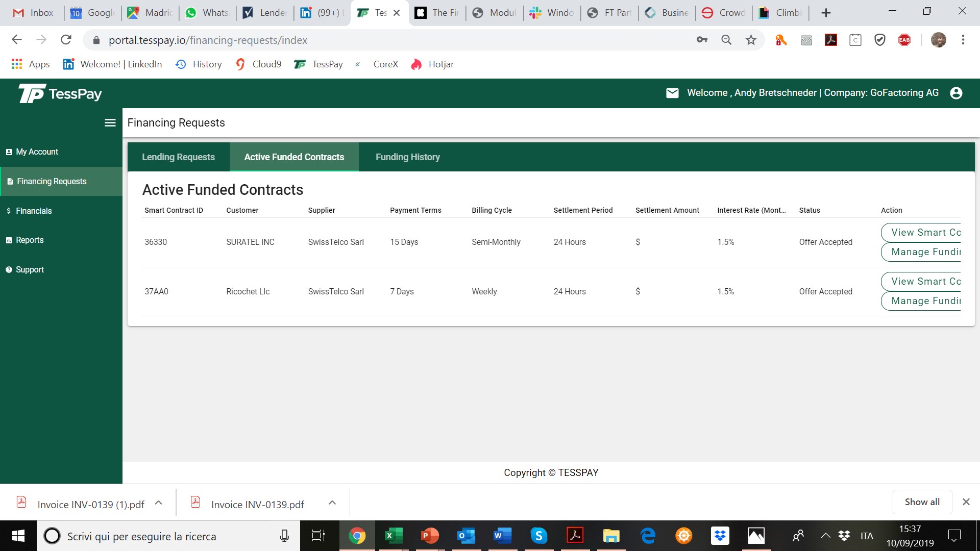This screenshot has height=551, width=980.
Task: Open the envelope messages icon in header
Action: tap(672, 93)
